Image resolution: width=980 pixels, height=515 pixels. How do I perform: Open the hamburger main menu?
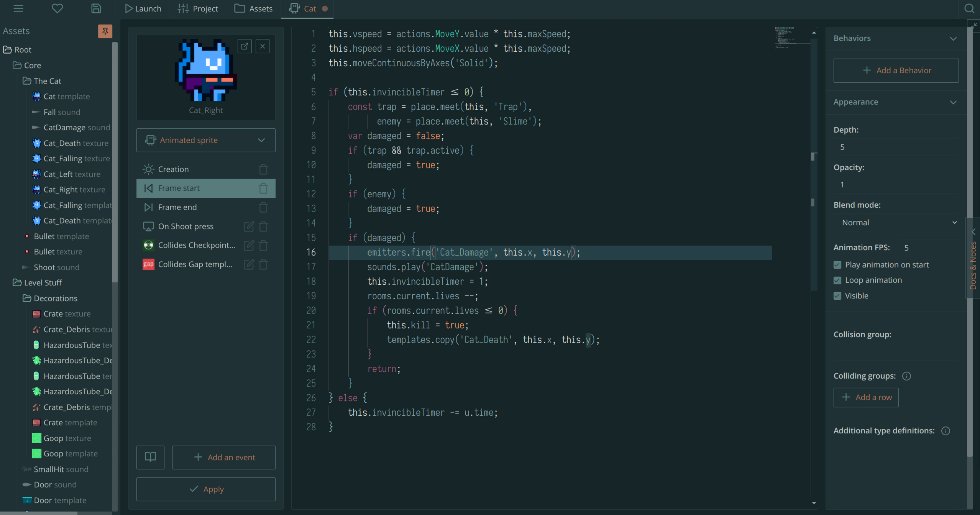tap(18, 8)
